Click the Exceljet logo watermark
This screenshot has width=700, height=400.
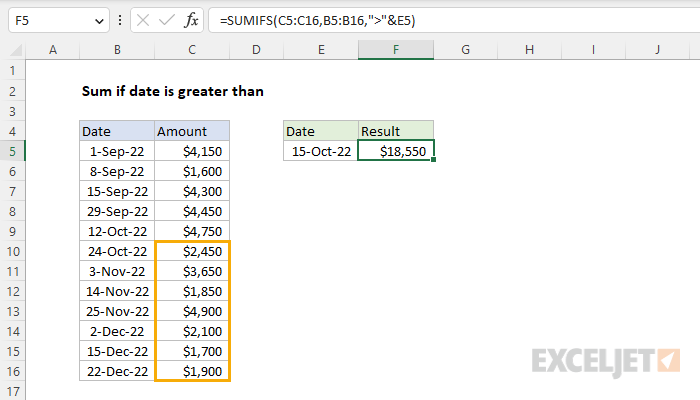pyautogui.click(x=606, y=362)
